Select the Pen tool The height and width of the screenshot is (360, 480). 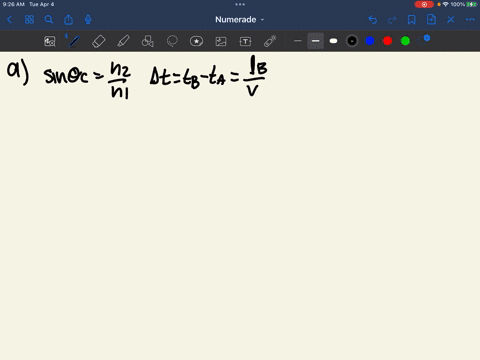pyautogui.click(x=74, y=41)
